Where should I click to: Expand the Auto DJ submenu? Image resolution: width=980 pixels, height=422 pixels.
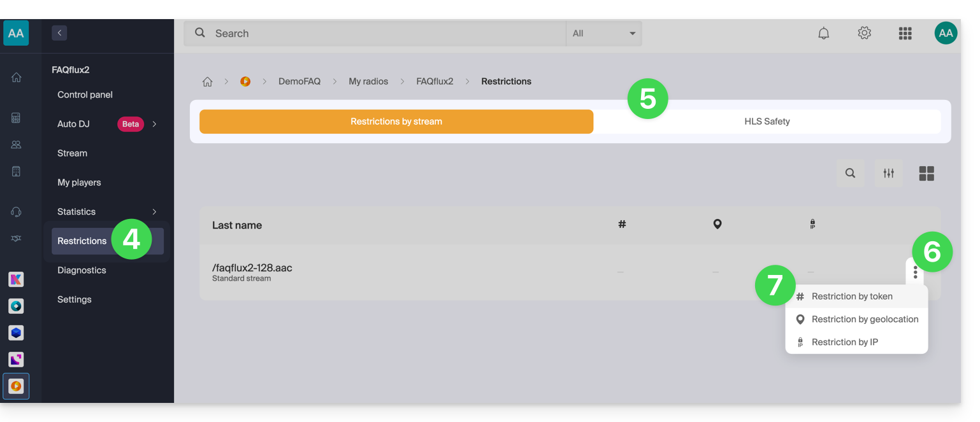point(154,124)
